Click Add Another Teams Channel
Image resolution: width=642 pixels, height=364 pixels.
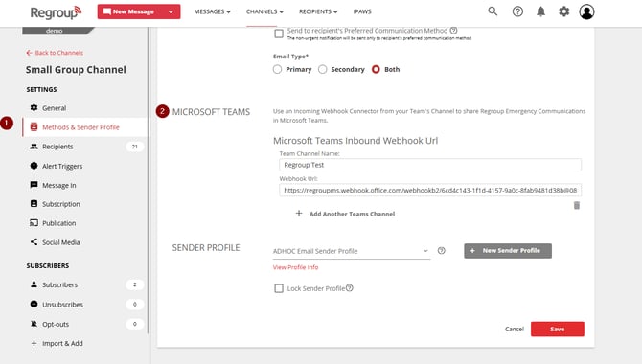352,214
